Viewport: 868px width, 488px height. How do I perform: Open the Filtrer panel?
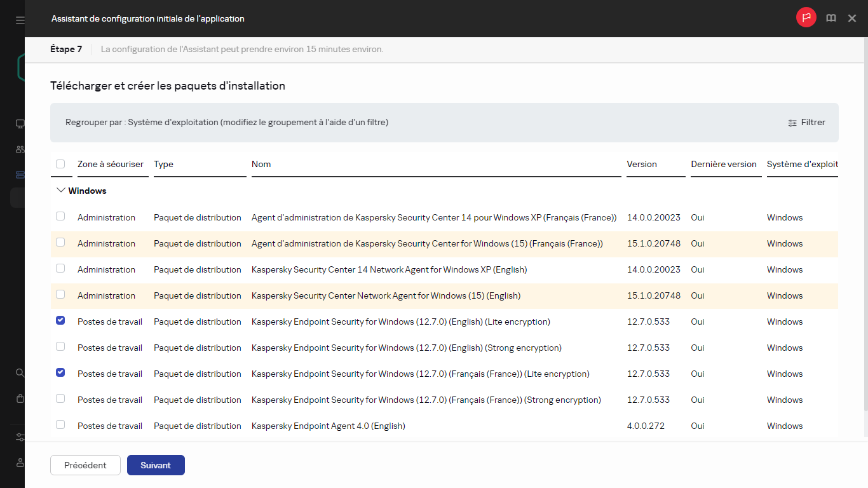point(806,122)
